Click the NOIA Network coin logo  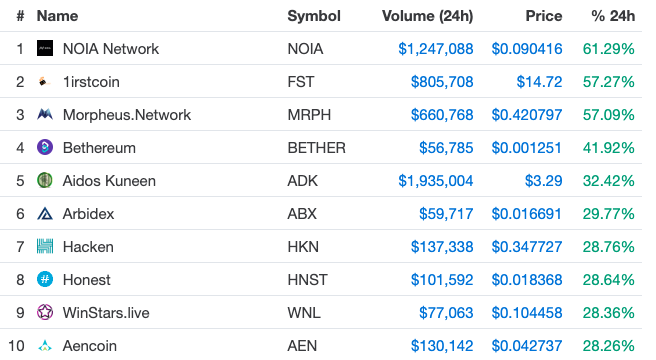[x=45, y=49]
